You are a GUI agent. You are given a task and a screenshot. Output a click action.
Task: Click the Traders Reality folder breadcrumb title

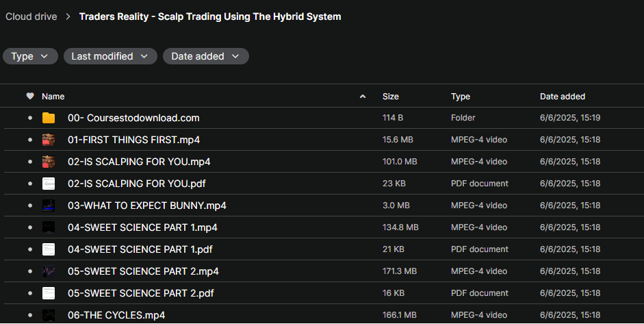pos(210,16)
